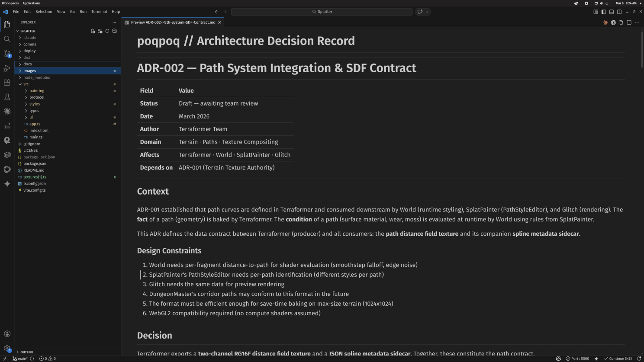Collapse all folders in explorer

click(114, 31)
